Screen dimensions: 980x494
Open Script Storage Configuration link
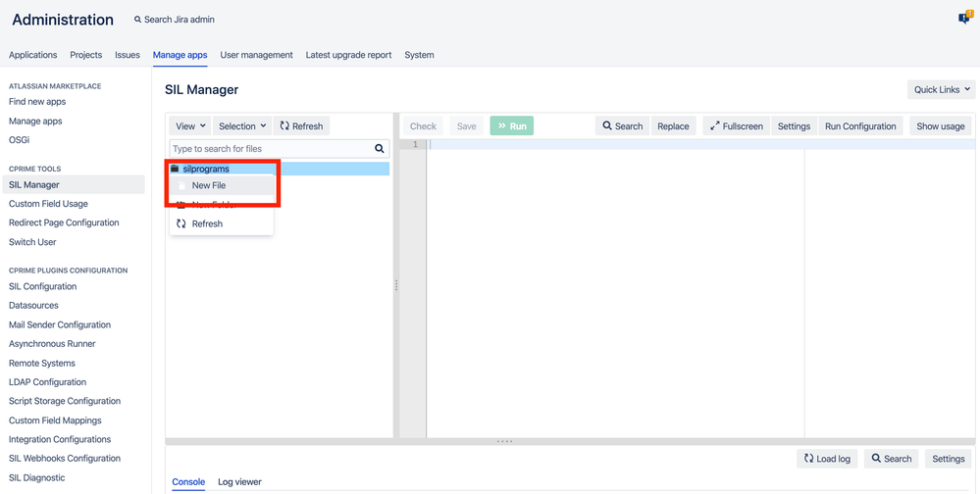coord(65,401)
